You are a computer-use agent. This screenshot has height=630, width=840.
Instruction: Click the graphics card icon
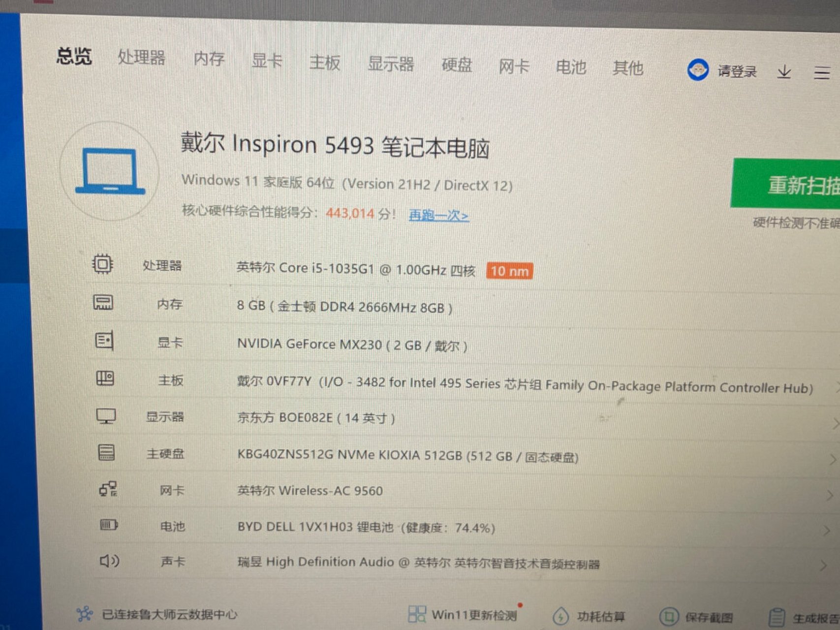tap(104, 340)
